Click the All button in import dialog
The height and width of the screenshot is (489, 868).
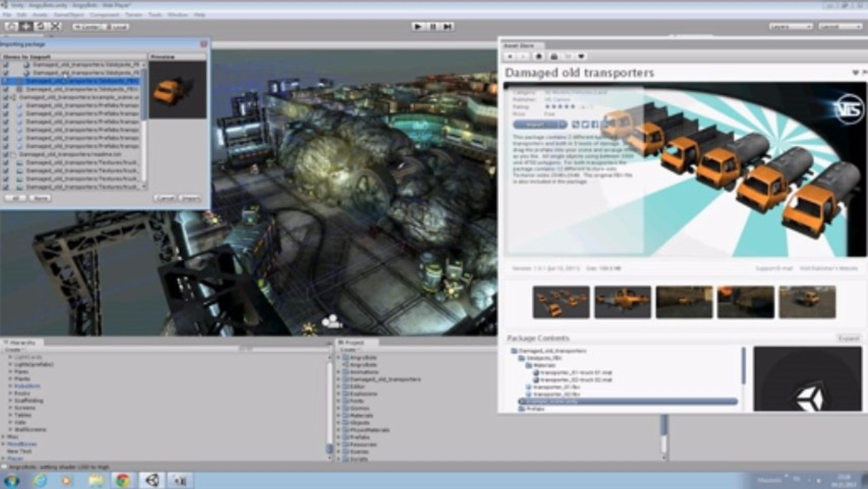click(x=14, y=198)
